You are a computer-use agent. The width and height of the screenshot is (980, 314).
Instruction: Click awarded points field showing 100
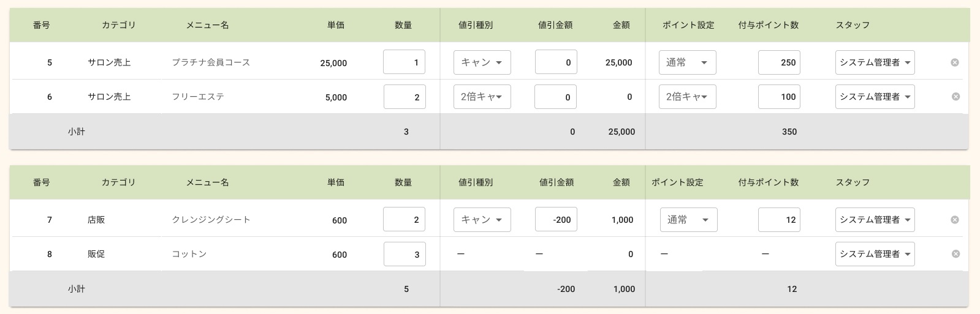[x=778, y=97]
